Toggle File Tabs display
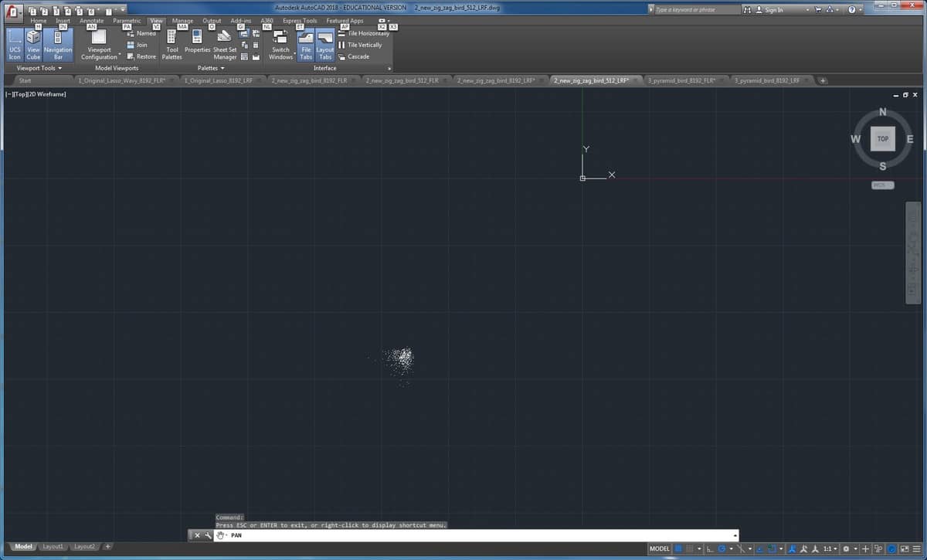 coord(306,46)
